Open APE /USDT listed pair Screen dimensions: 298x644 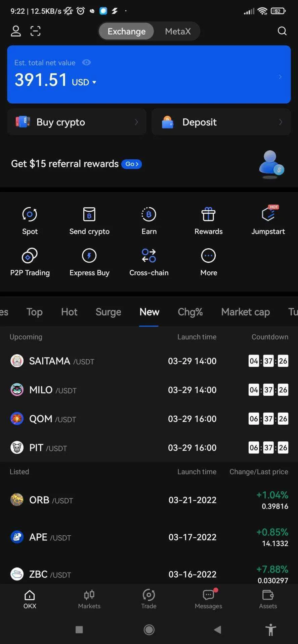pos(149,537)
